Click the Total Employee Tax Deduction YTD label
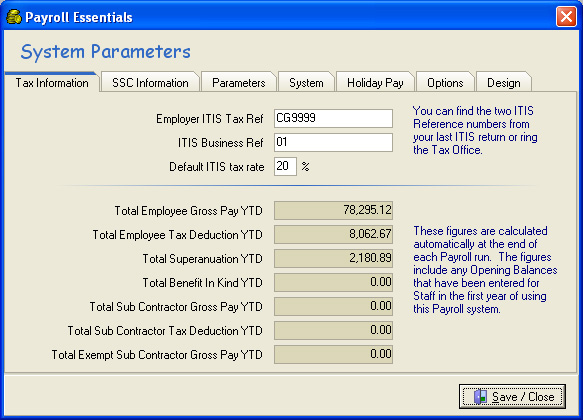The width and height of the screenshot is (583, 420). (177, 235)
